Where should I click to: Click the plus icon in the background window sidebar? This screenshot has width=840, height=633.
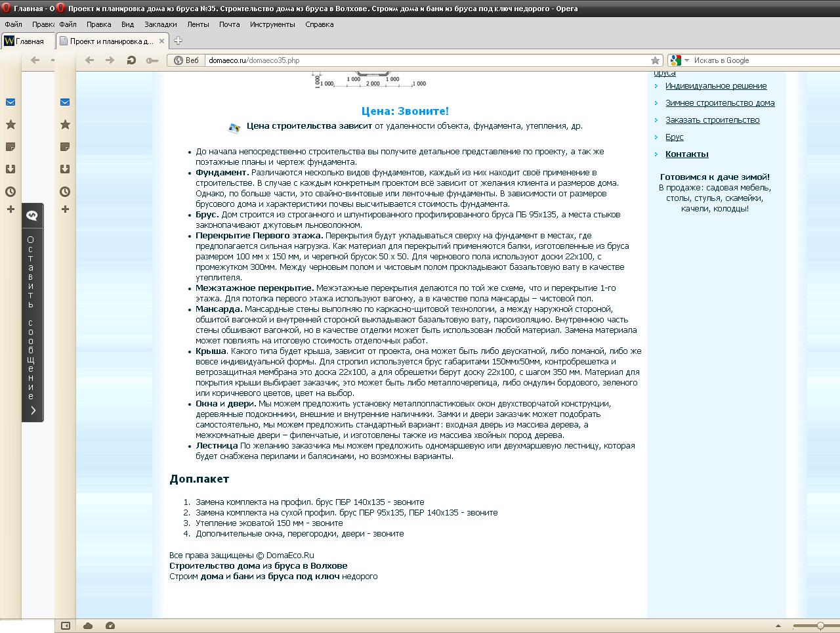click(10, 209)
